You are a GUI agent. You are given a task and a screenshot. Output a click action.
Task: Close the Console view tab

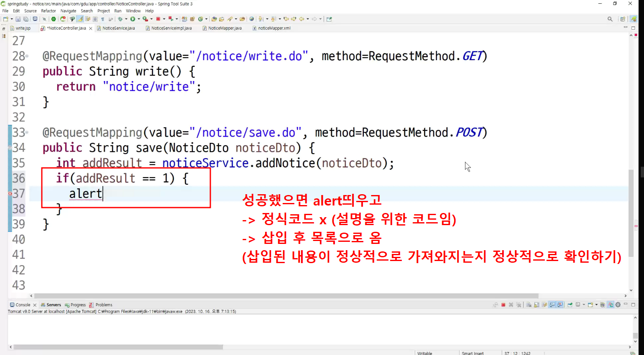coord(35,305)
